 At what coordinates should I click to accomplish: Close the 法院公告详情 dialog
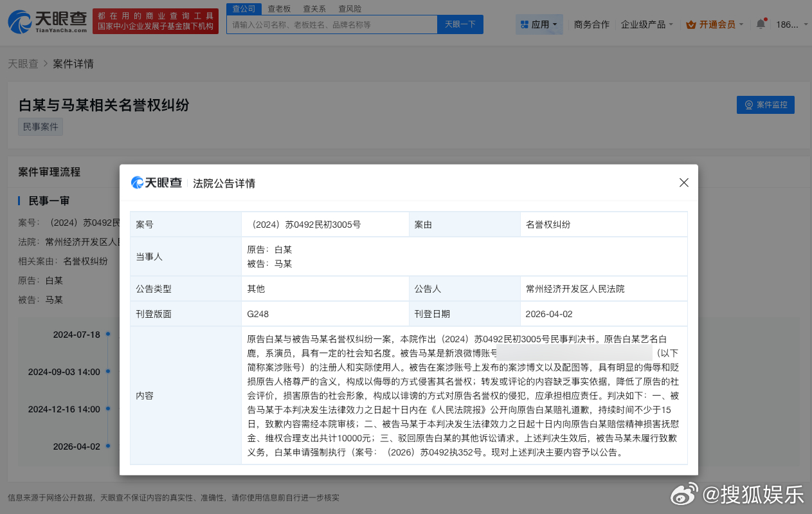point(684,183)
